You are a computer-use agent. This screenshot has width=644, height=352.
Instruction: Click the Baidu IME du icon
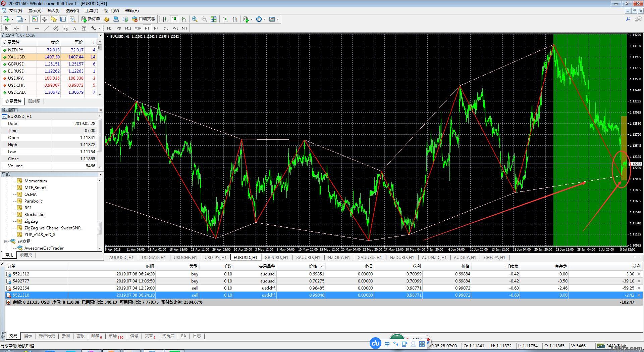click(x=375, y=343)
